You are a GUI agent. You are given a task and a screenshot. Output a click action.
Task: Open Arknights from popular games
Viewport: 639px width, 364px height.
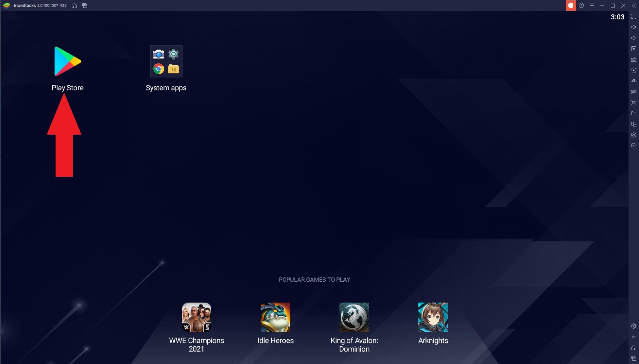coord(433,317)
